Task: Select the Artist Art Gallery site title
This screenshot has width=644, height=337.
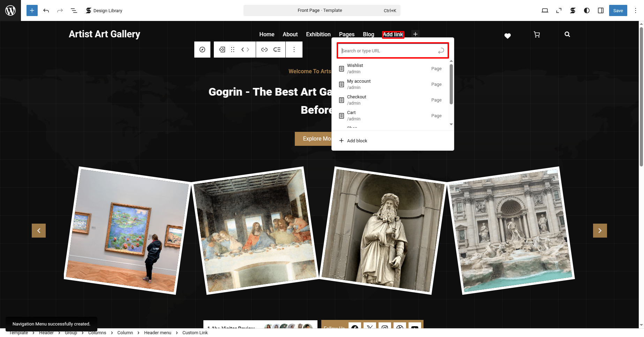Action: coord(104,34)
